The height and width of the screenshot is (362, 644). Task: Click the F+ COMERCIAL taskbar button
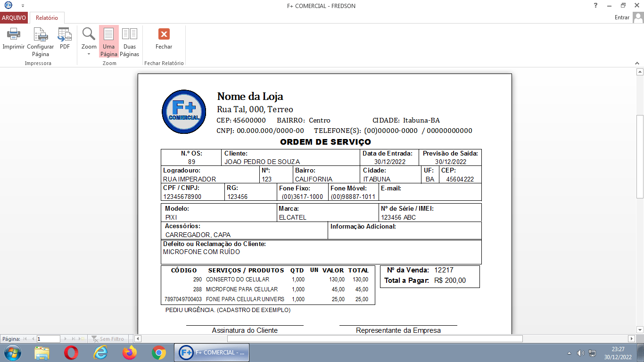(x=212, y=353)
